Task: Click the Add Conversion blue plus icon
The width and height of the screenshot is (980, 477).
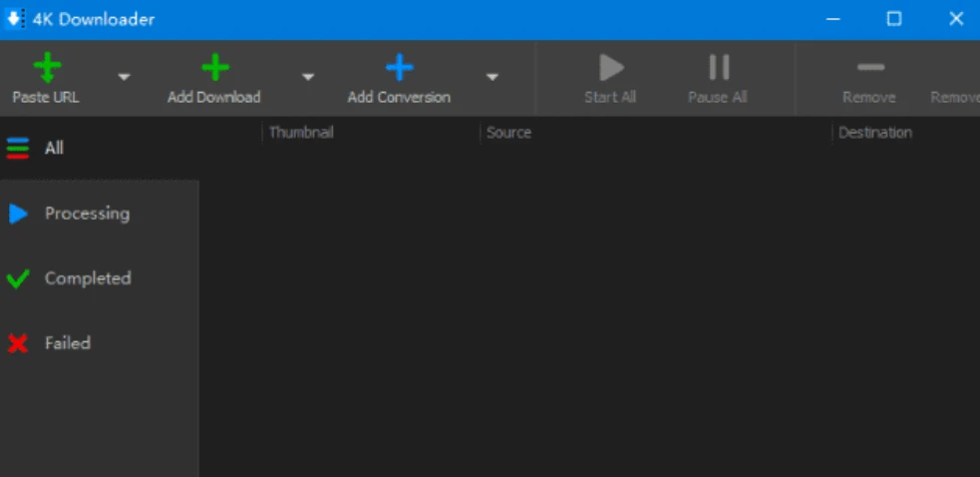Action: [399, 68]
